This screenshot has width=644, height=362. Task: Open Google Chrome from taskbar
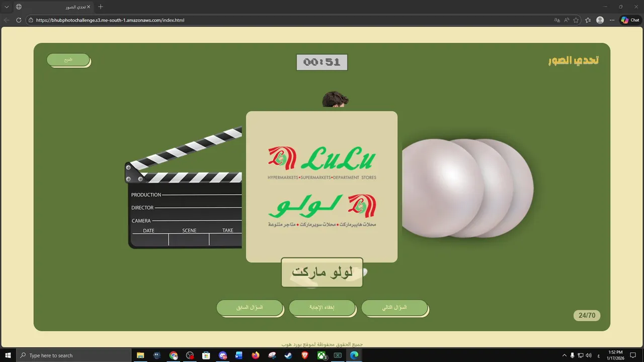click(x=174, y=355)
